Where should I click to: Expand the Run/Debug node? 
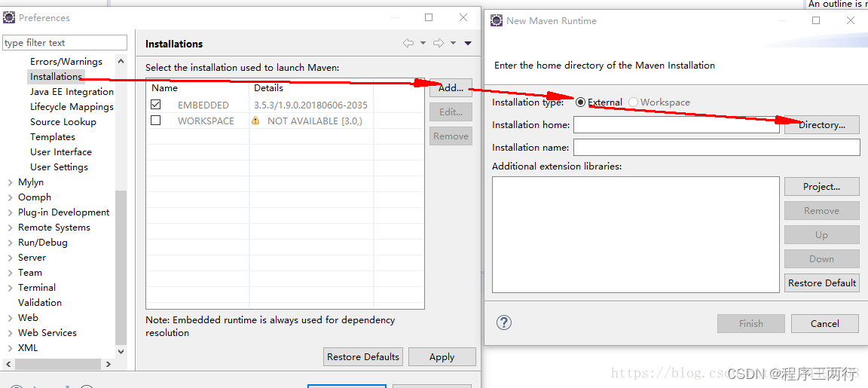pyautogui.click(x=11, y=243)
